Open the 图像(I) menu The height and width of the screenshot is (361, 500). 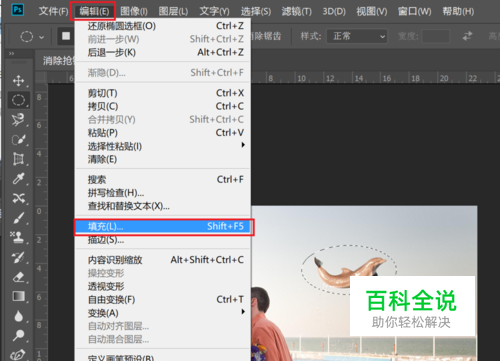(134, 11)
